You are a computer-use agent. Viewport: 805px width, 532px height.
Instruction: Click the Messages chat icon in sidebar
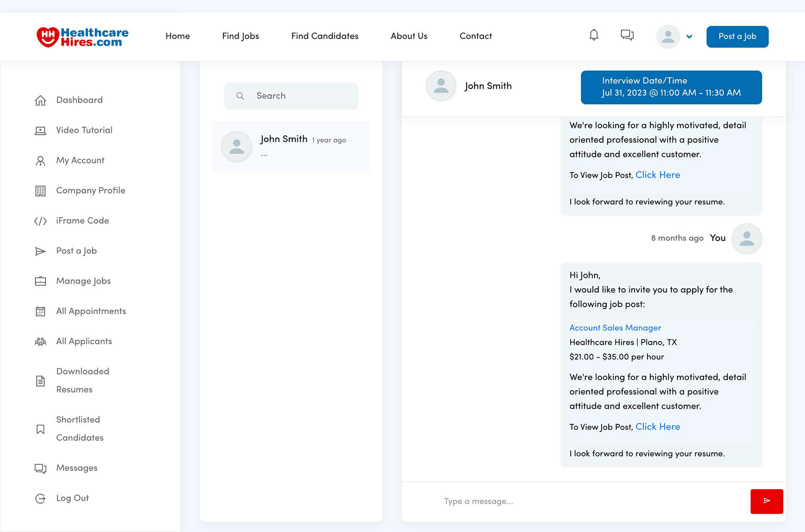(40, 468)
